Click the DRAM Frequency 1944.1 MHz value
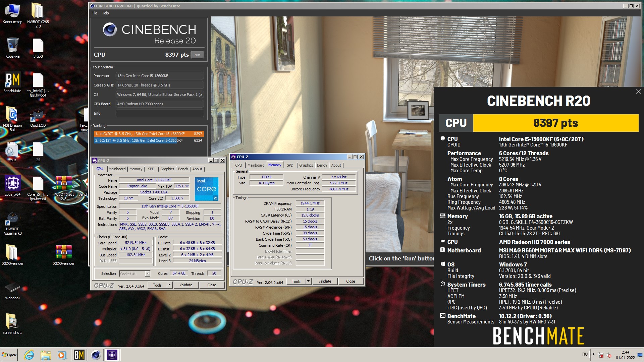This screenshot has height=362, width=644. click(x=310, y=203)
